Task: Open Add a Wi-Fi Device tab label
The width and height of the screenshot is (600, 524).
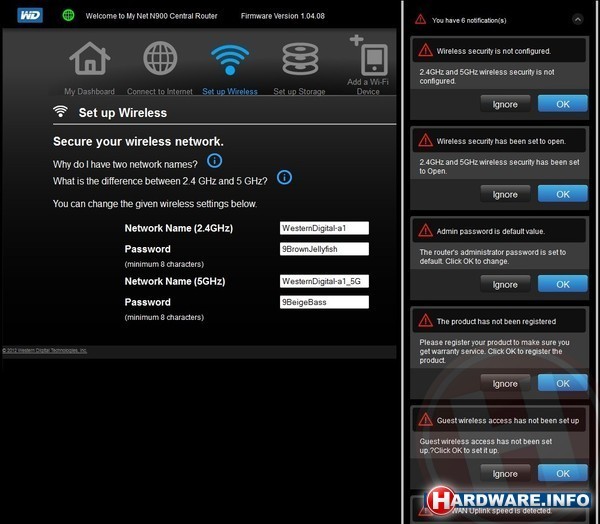Action: click(x=368, y=87)
